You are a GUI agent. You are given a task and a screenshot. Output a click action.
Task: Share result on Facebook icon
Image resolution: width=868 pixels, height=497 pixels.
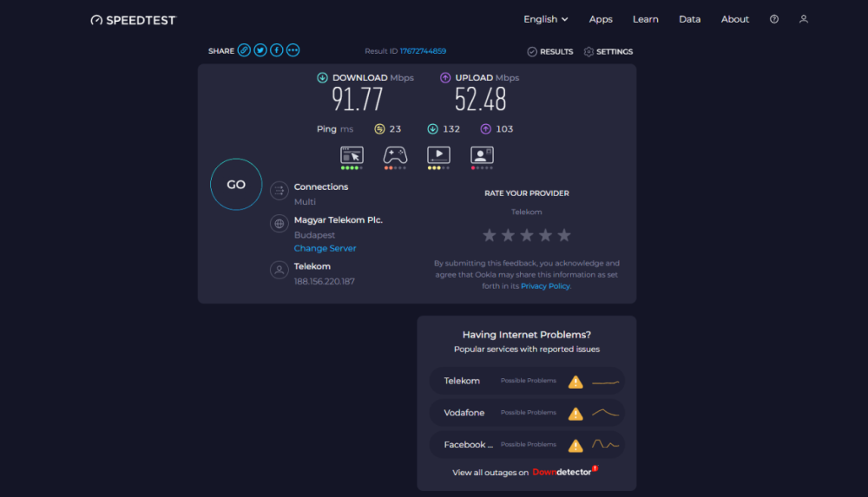click(277, 51)
